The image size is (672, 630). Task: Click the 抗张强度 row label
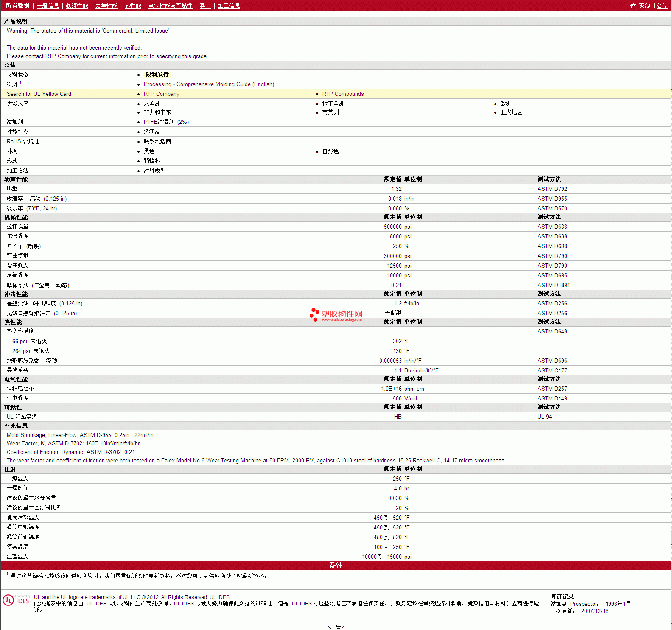pyautogui.click(x=17, y=236)
